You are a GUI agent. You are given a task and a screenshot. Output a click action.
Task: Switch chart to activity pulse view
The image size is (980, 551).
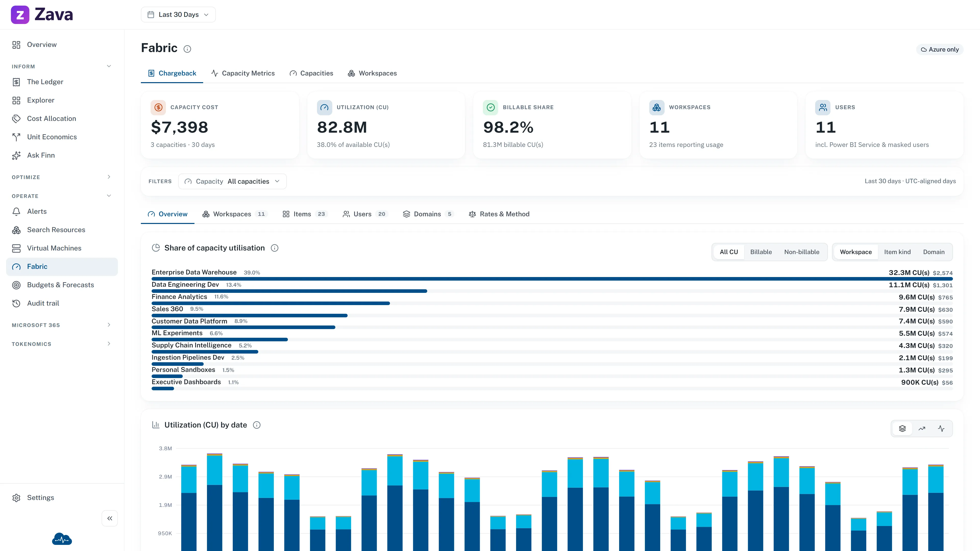(941, 429)
